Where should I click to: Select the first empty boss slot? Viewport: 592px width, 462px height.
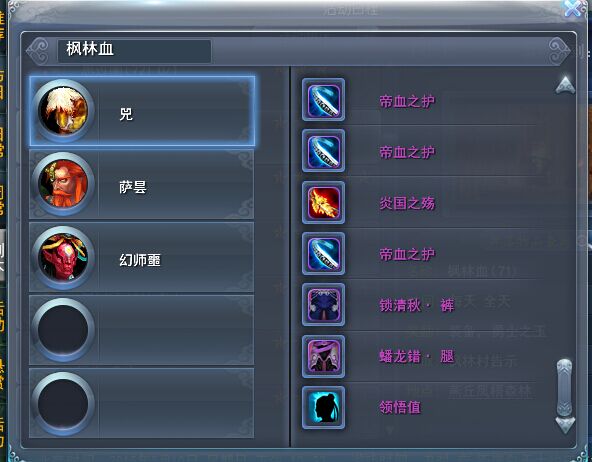(141, 330)
